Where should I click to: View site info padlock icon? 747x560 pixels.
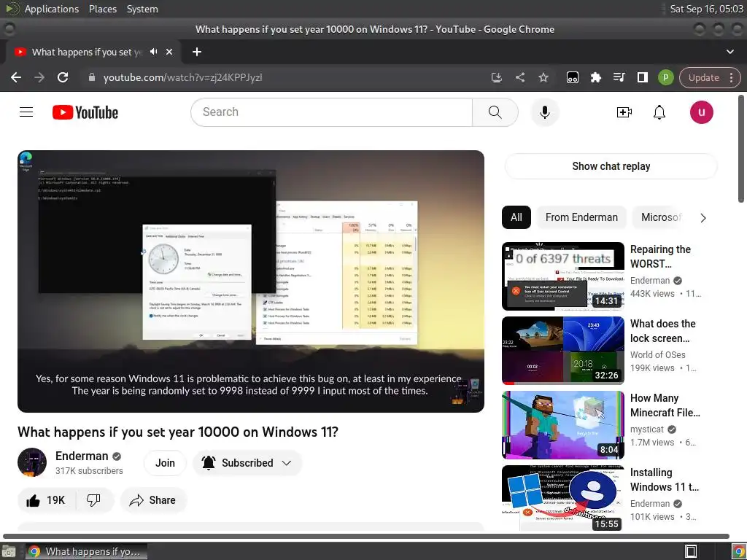92,77
